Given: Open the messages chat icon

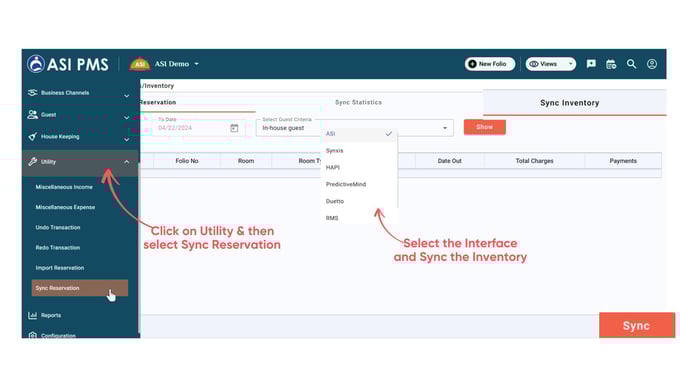Looking at the screenshot, I should 591,64.
